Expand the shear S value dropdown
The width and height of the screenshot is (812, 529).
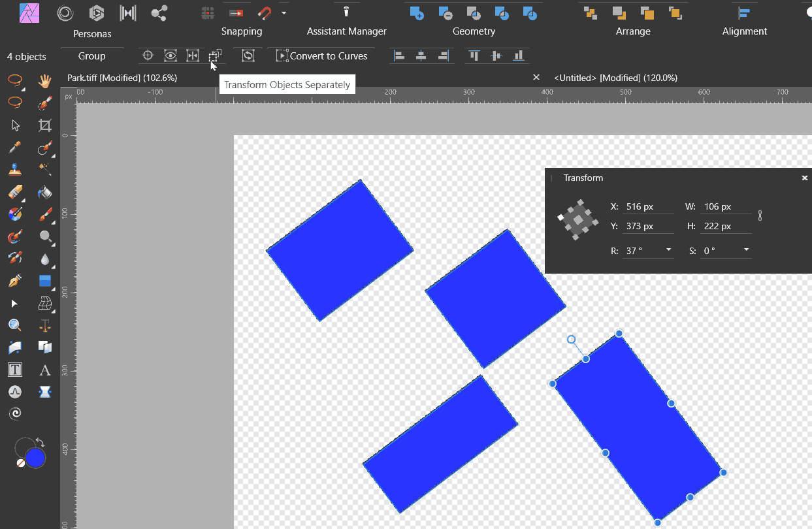746,250
